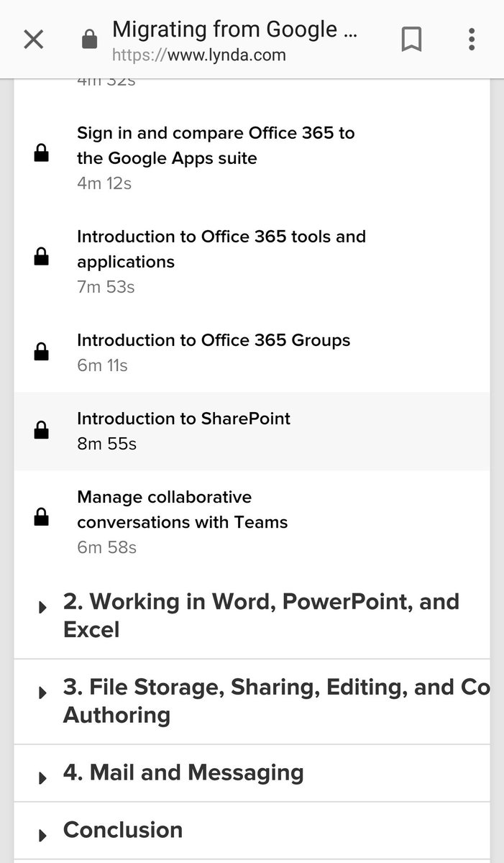
Task: Open 'Introduction to Office 365 tools and applications' video
Action: (221, 249)
